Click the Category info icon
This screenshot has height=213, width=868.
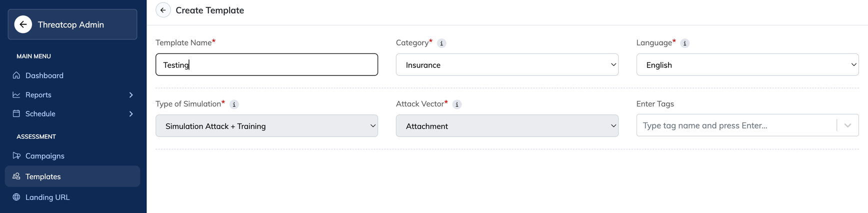click(x=441, y=43)
